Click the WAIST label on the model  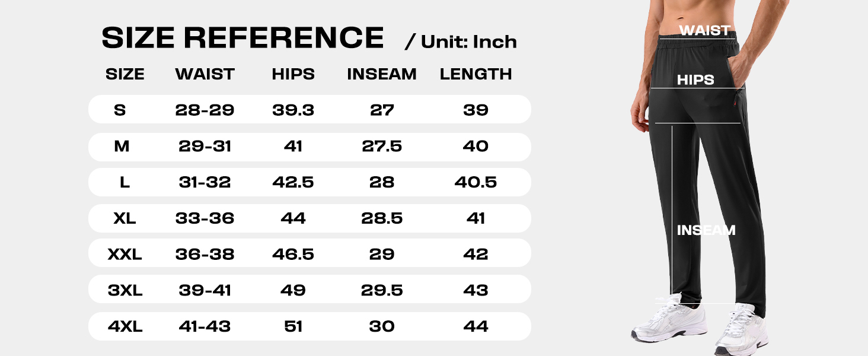[x=704, y=30]
